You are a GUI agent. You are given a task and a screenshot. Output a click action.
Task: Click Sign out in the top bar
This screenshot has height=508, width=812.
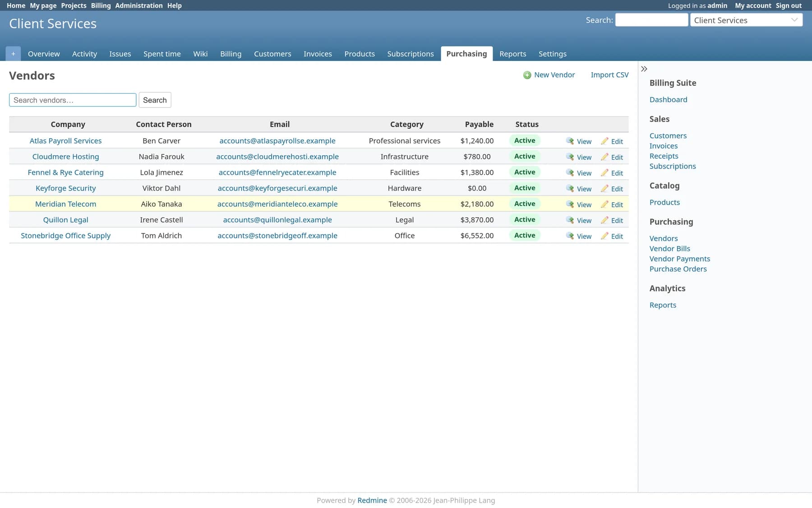coord(789,5)
